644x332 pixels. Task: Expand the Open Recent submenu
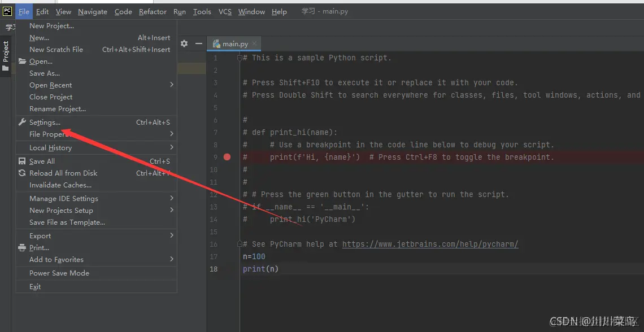(x=96, y=85)
